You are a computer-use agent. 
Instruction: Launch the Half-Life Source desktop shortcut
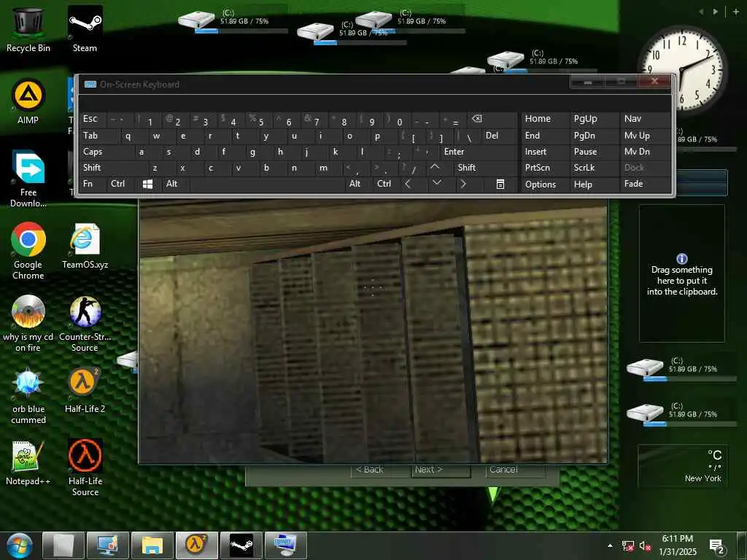[x=85, y=468]
